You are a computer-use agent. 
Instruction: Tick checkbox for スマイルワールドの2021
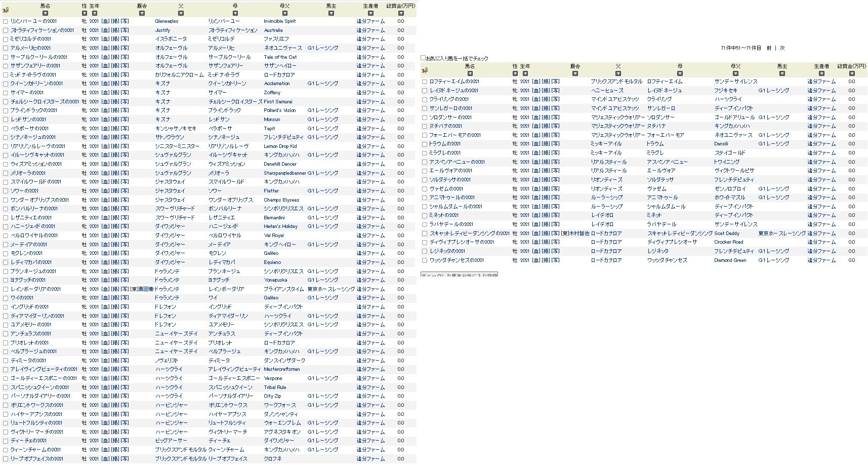click(x=6, y=182)
